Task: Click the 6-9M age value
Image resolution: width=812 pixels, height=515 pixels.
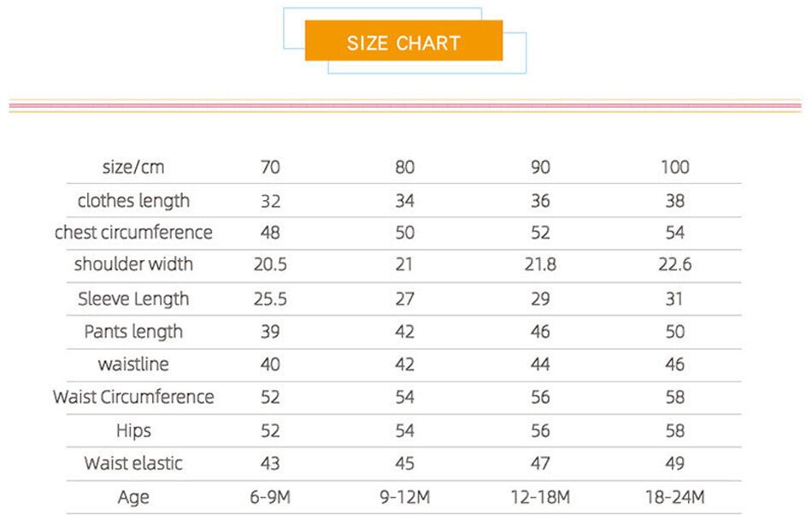Action: 269,497
